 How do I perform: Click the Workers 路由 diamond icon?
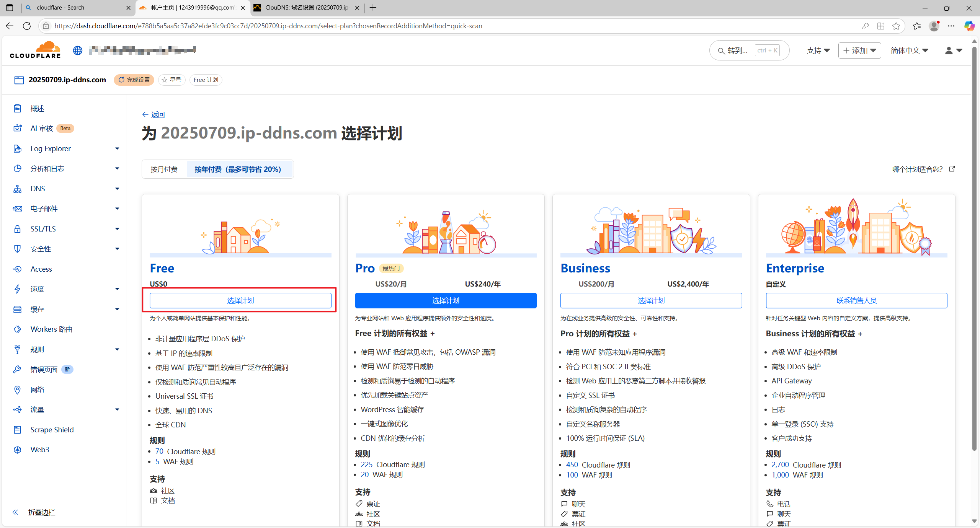[x=17, y=329]
